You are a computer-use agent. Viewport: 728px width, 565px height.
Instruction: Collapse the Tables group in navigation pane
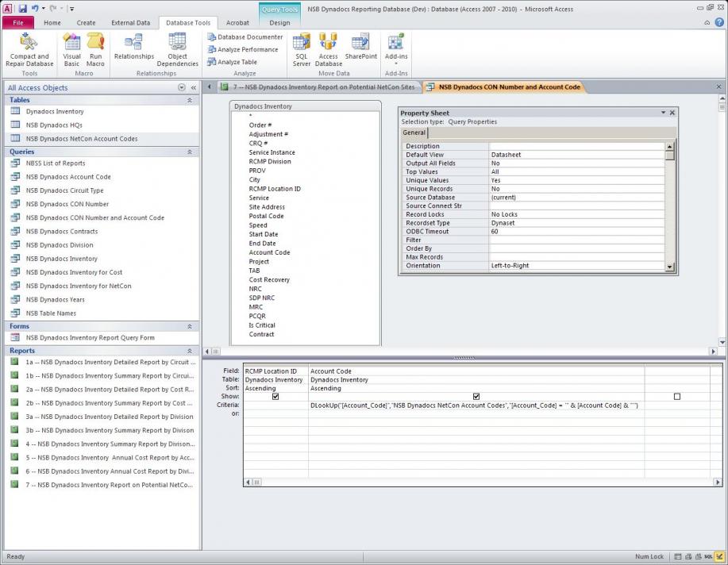pyautogui.click(x=190, y=101)
